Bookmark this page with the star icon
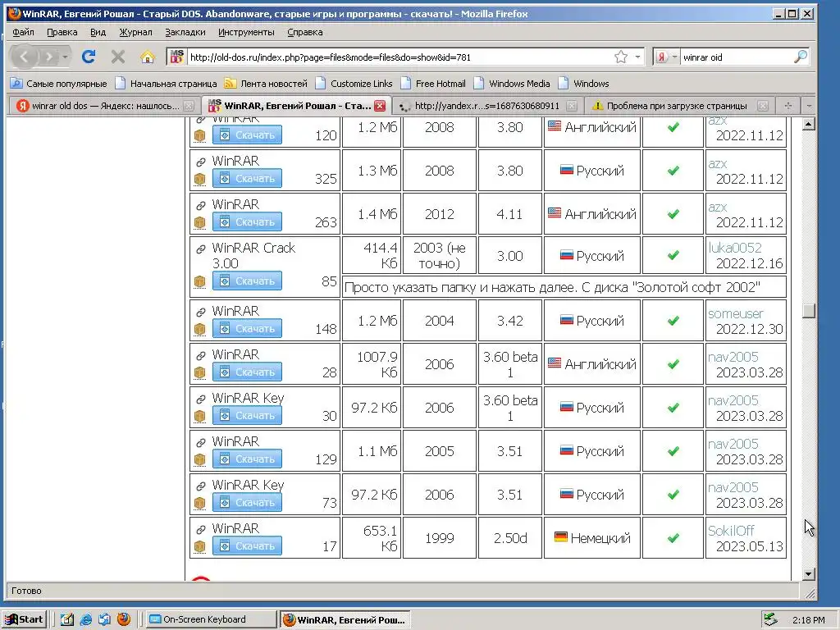Screen dimensions: 840x630 (x=621, y=57)
